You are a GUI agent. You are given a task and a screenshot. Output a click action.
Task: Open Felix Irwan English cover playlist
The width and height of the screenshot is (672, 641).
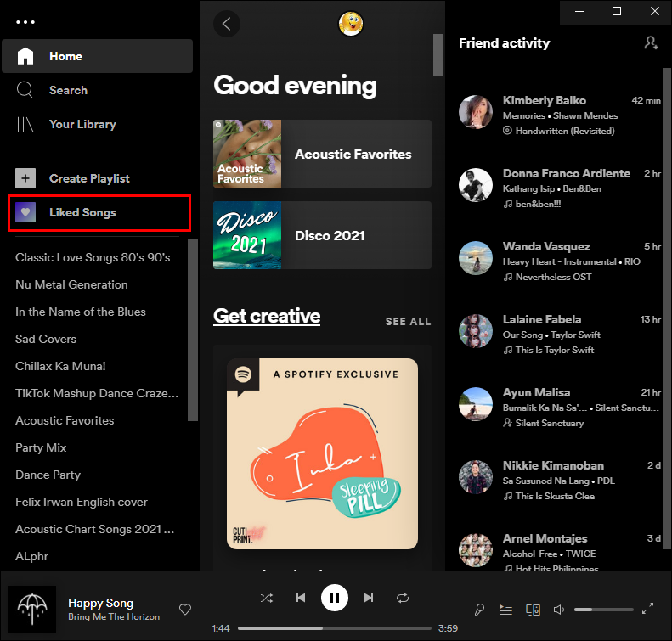(x=82, y=502)
